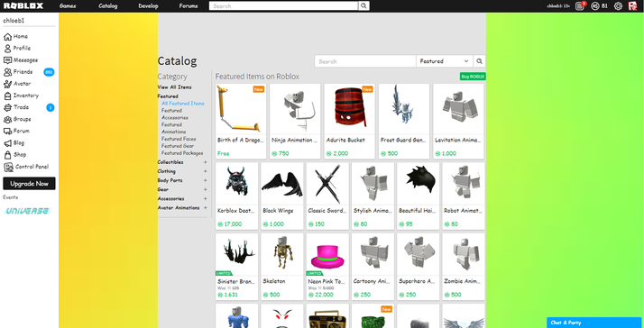The image size is (644, 328).
Task: Open Zombie Animation item thumbnail
Action: click(464, 254)
